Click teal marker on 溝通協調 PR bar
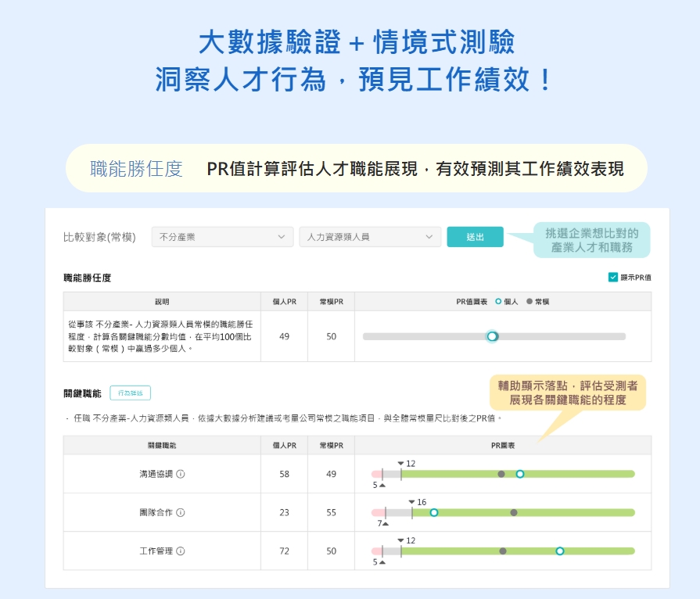 520,474
